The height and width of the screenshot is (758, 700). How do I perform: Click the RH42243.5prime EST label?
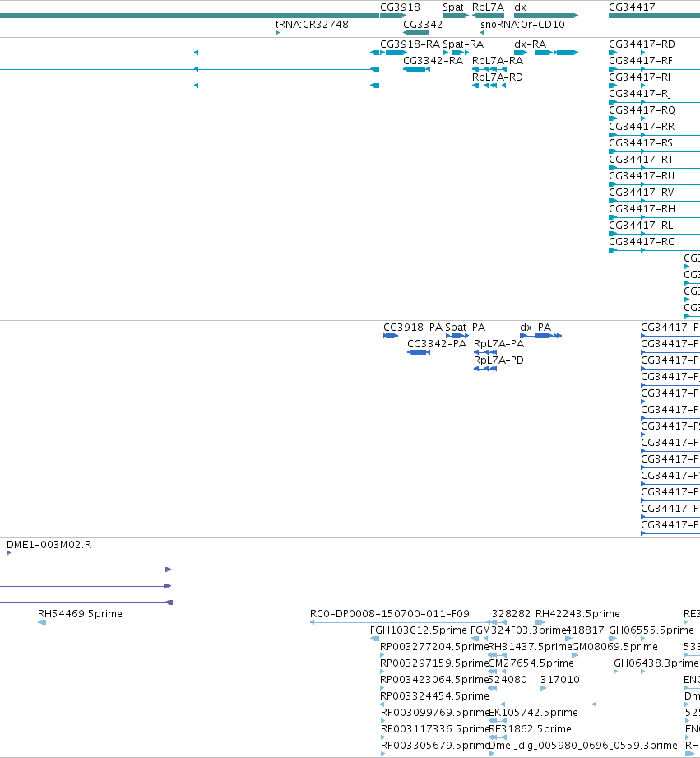click(577, 613)
